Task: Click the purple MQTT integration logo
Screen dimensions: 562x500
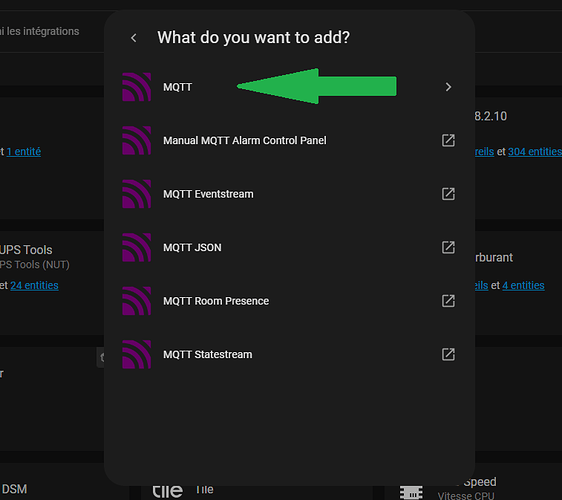Action: (x=137, y=87)
